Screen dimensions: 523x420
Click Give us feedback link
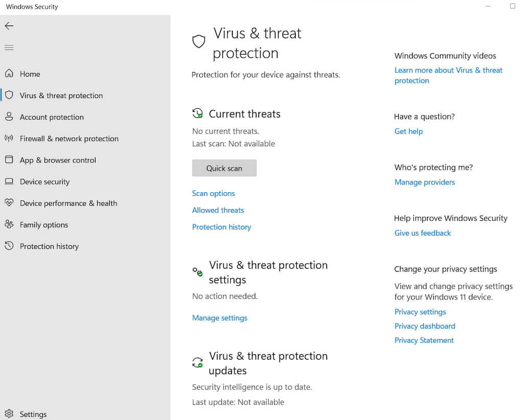[x=422, y=233]
